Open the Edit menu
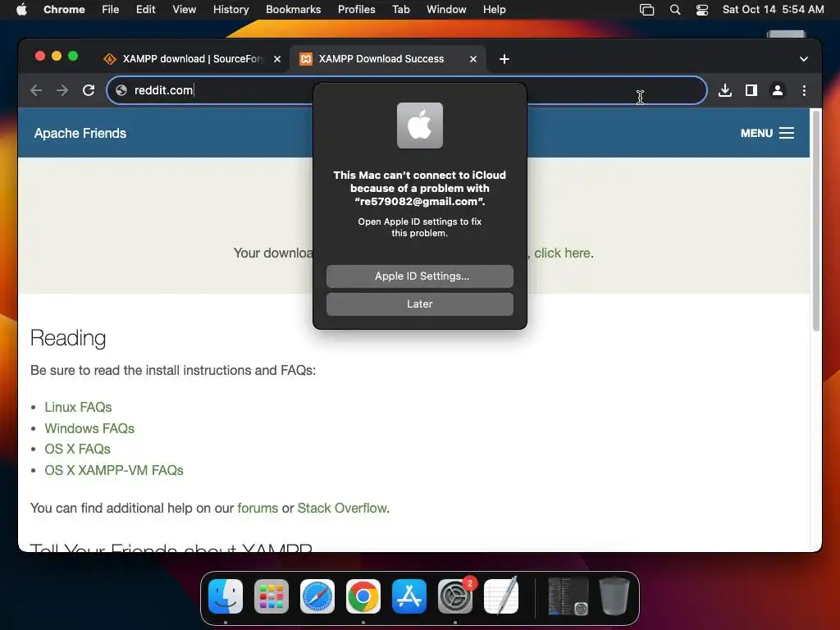This screenshot has height=630, width=840. click(145, 10)
